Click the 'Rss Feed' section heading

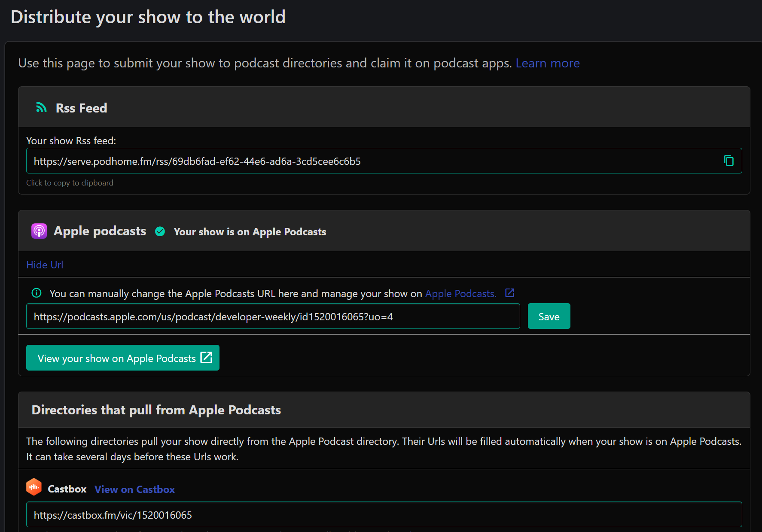coord(81,108)
